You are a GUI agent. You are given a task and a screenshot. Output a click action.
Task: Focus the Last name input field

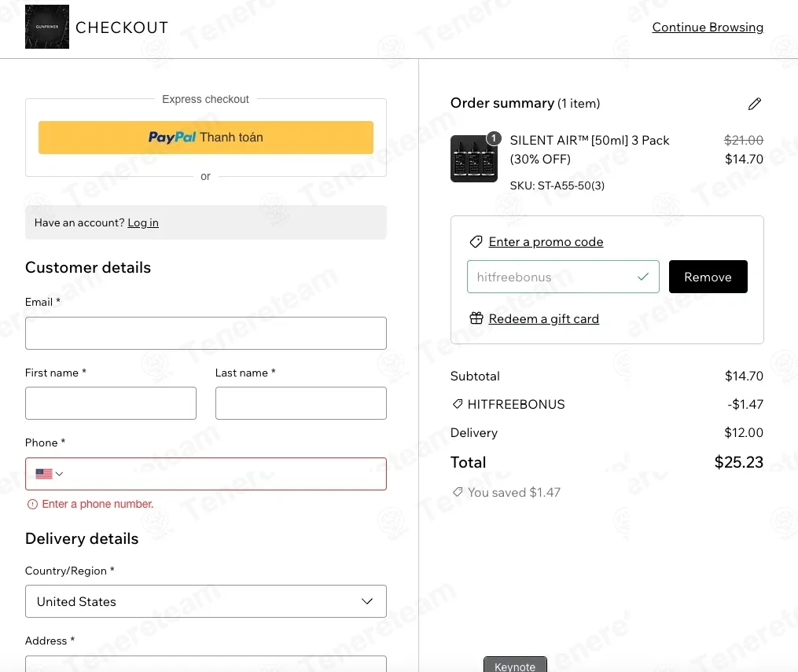coord(301,403)
